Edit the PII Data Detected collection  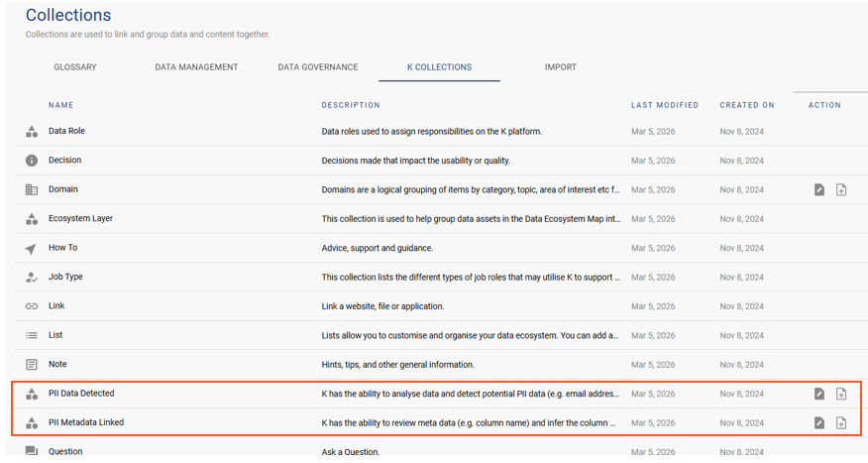click(819, 394)
